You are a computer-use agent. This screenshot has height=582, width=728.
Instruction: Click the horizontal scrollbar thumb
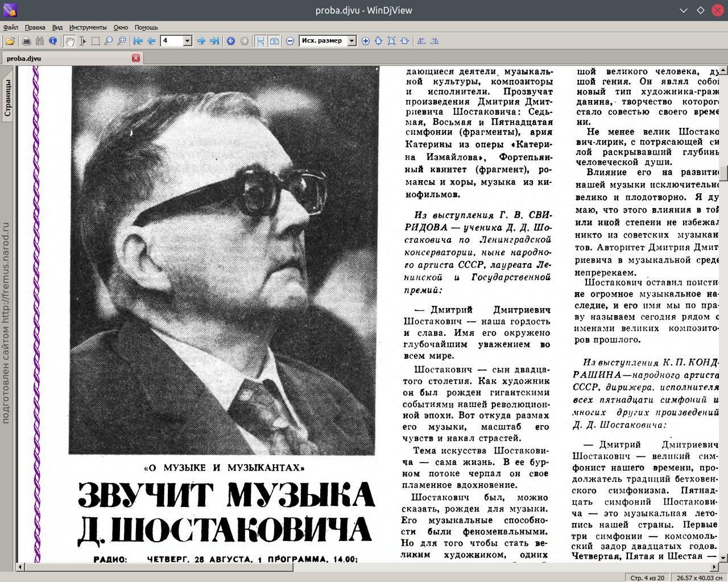point(159,567)
